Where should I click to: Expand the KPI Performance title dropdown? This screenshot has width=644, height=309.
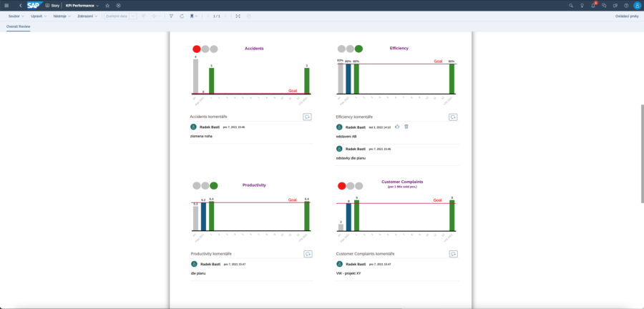pyautogui.click(x=97, y=5)
